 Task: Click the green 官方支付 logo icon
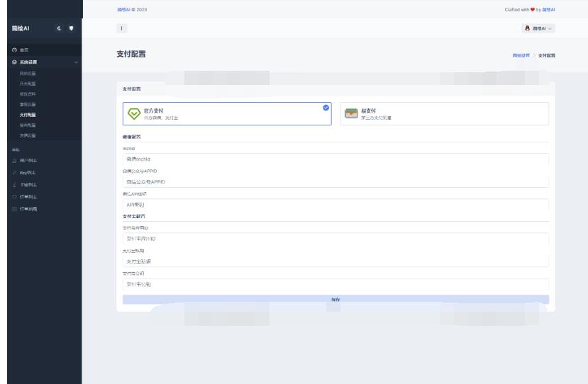pos(133,113)
